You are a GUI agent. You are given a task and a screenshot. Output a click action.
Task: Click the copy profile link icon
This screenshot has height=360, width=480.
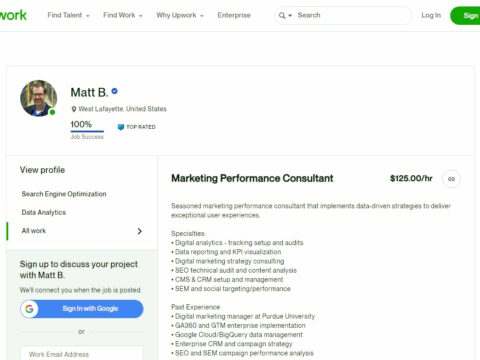click(x=451, y=179)
